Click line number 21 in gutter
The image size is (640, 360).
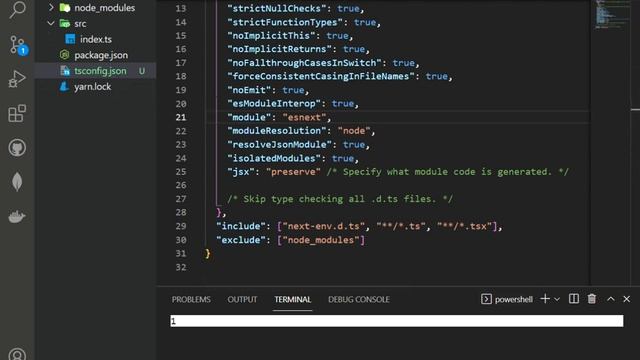pyautogui.click(x=181, y=117)
